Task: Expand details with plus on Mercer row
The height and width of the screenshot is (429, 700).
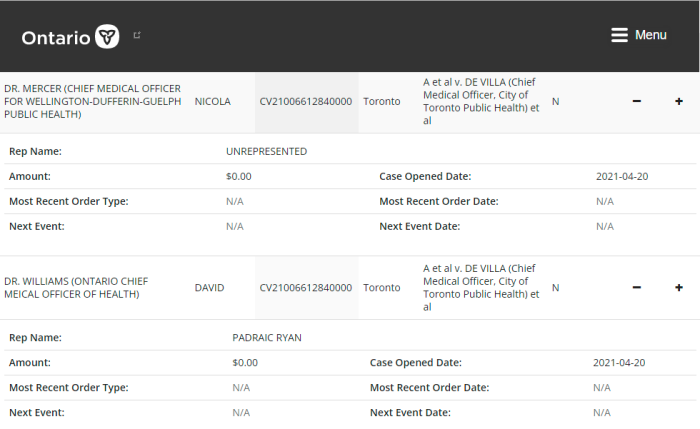Action: click(x=679, y=101)
